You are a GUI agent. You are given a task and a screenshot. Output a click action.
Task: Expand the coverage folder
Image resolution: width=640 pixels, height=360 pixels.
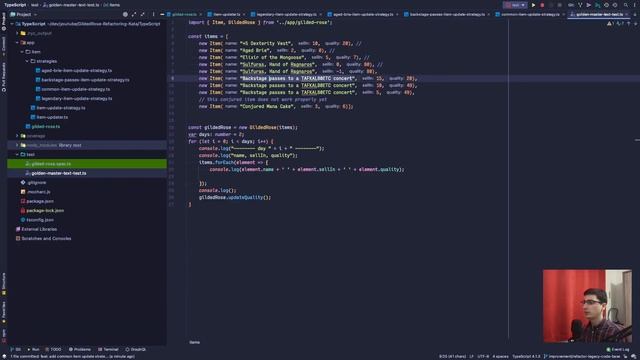[17, 136]
